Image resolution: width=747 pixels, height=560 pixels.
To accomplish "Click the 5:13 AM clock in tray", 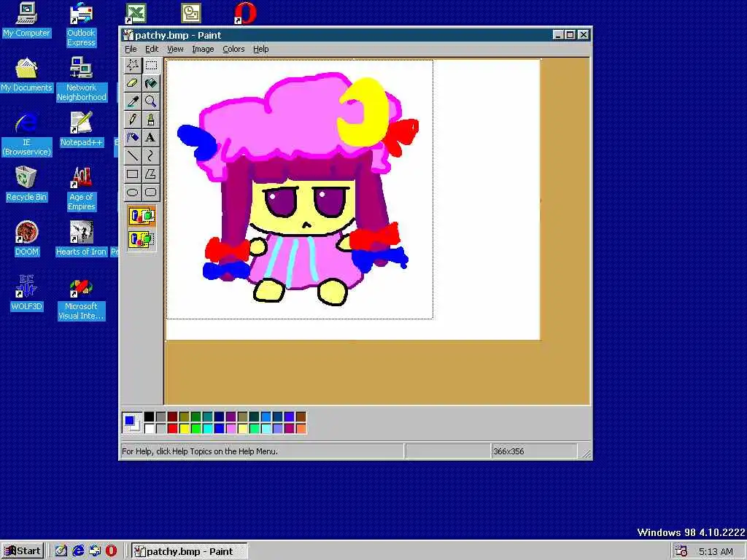I will coord(716,551).
